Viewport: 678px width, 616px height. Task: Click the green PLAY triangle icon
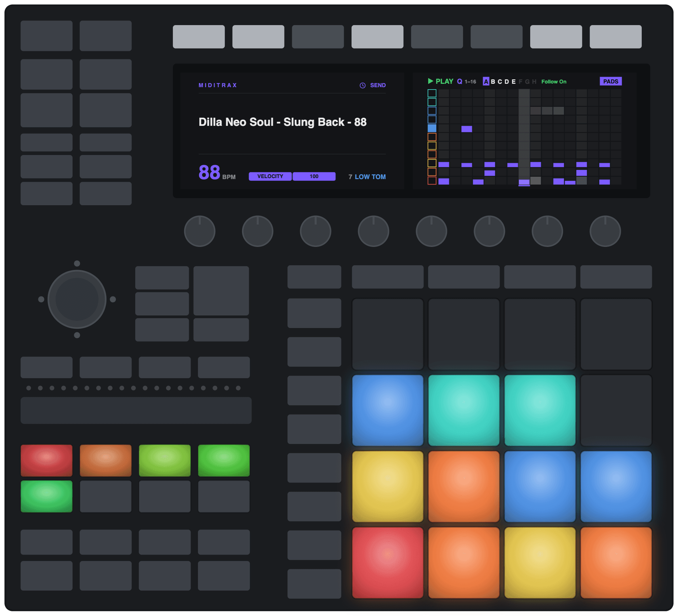pos(430,81)
